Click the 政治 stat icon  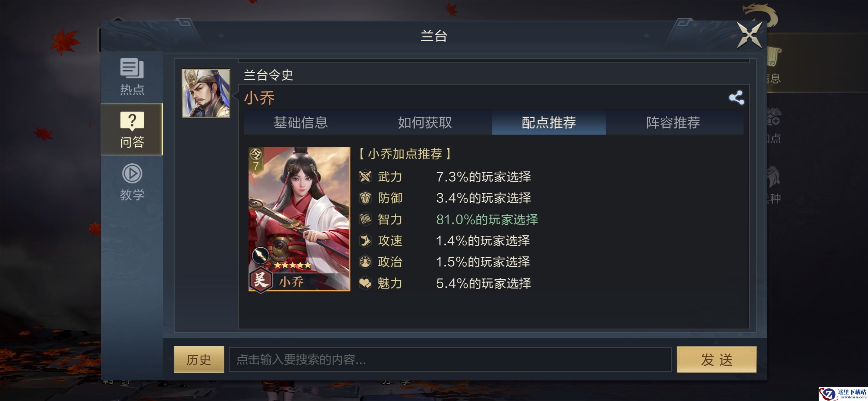click(x=365, y=262)
